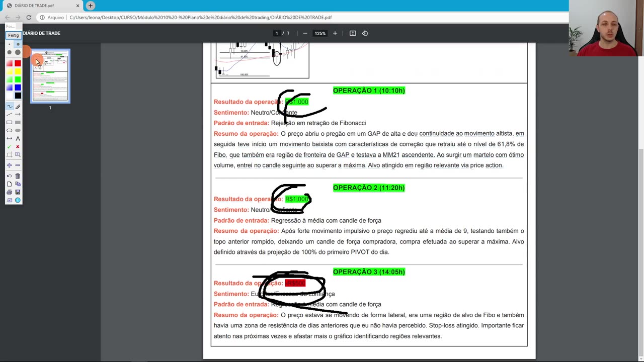The height and width of the screenshot is (362, 644).
Task: Select the outlined ellipse tool
Action: [9, 130]
